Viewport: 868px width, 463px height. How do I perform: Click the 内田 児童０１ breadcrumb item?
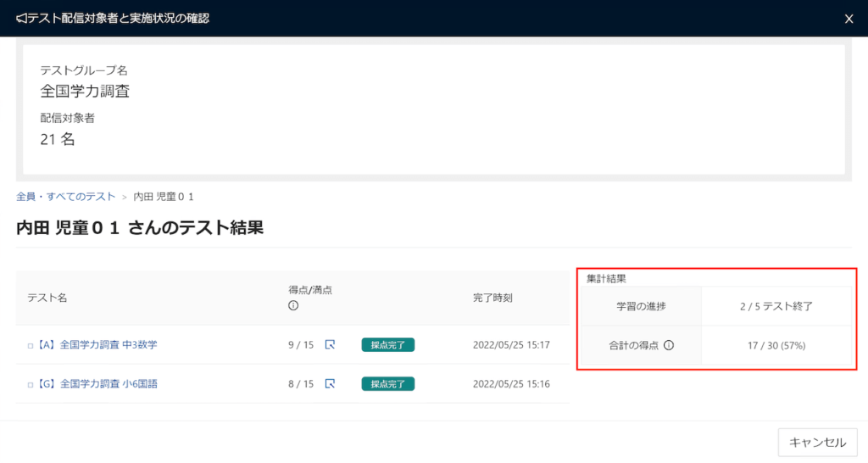click(164, 197)
